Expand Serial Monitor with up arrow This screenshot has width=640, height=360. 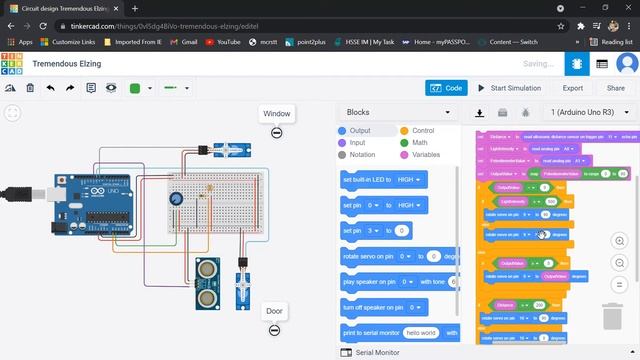632,352
